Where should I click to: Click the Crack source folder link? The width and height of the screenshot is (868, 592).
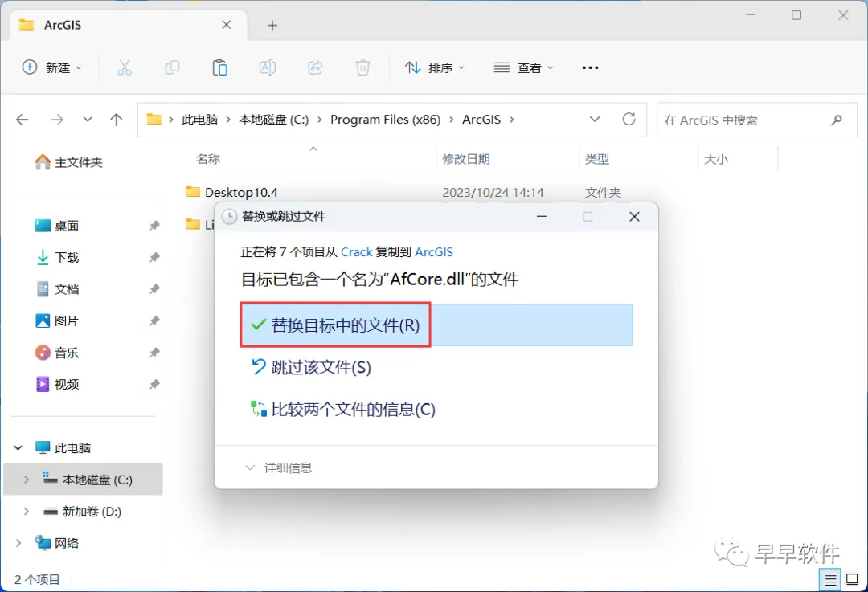click(x=357, y=252)
